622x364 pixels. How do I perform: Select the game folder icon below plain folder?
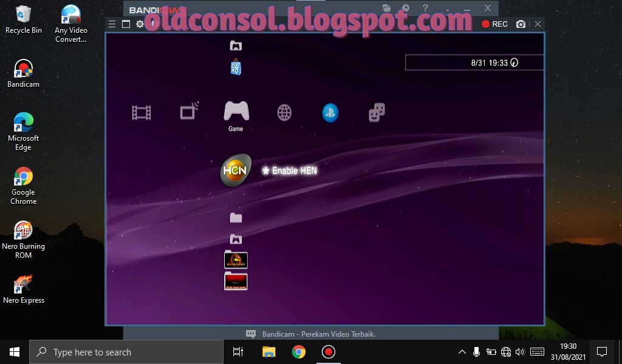click(236, 239)
